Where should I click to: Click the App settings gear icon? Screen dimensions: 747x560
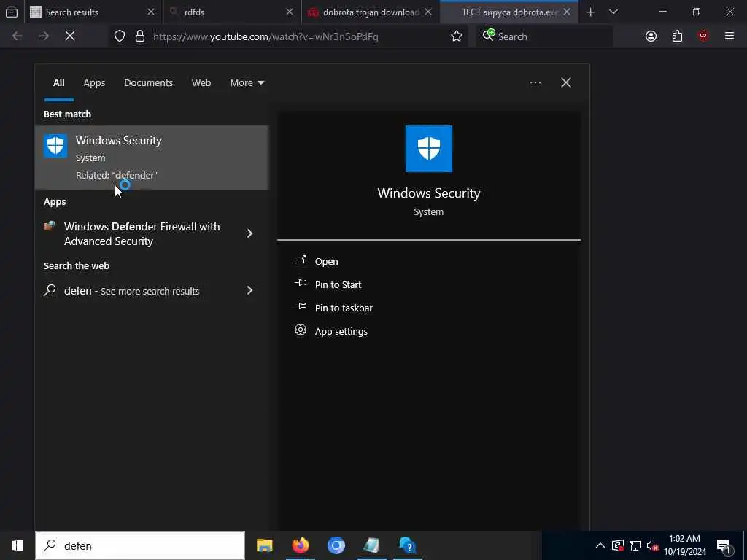pos(301,330)
